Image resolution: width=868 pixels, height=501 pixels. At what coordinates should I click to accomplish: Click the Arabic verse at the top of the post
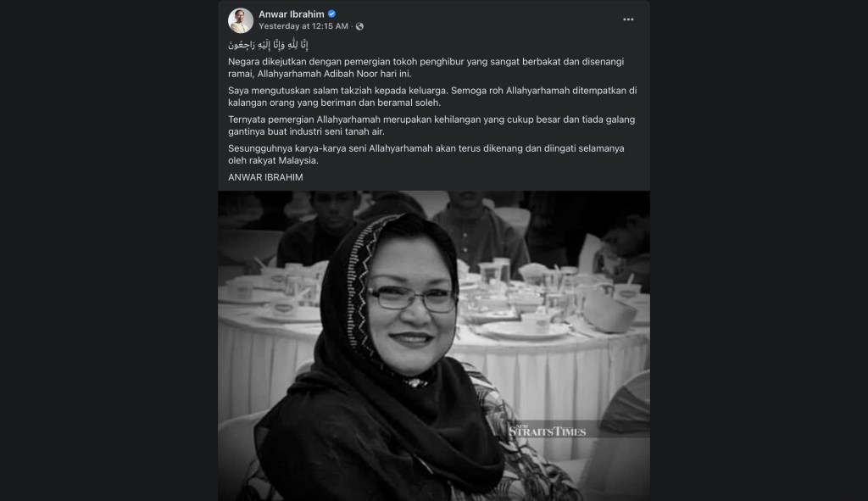pyautogui.click(x=268, y=44)
